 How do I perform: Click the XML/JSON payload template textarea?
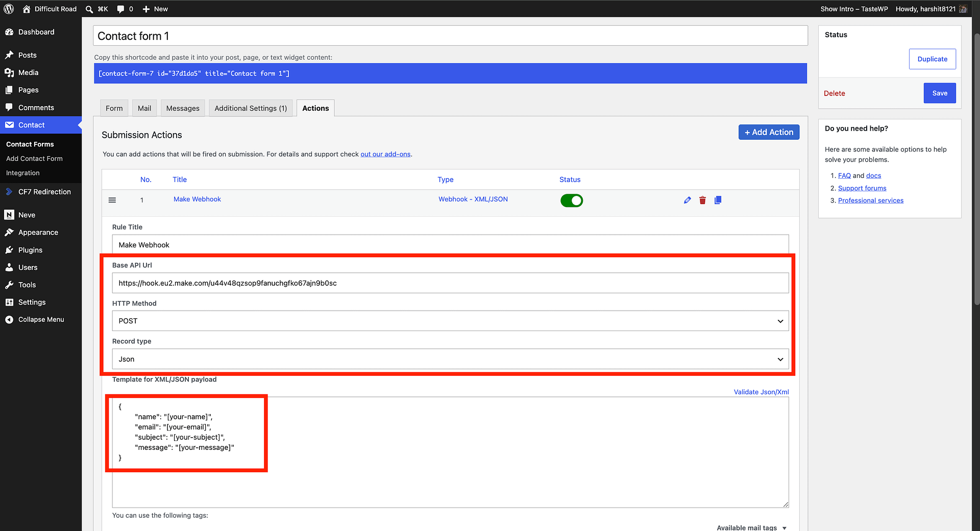450,452
